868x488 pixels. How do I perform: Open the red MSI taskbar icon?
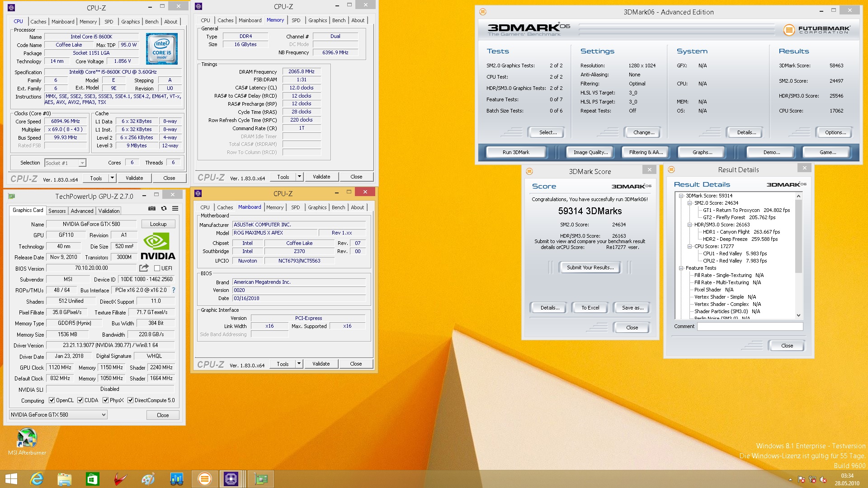120,479
